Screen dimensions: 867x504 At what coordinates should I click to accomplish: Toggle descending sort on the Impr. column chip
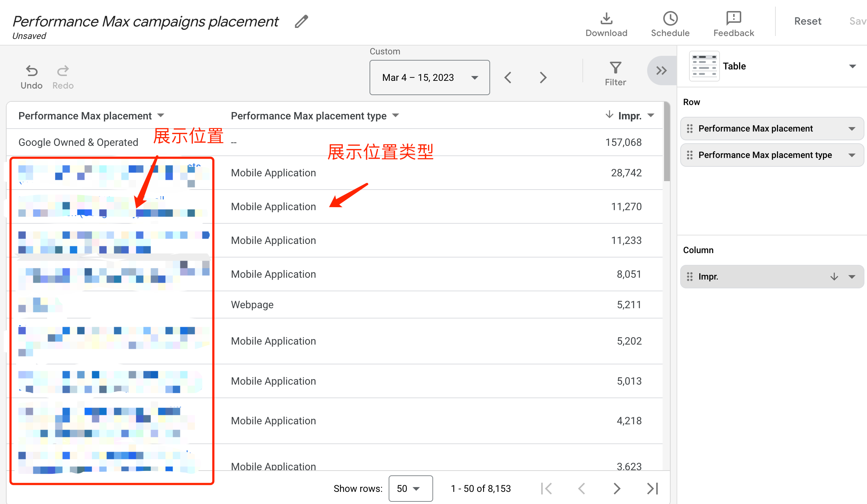[834, 277]
